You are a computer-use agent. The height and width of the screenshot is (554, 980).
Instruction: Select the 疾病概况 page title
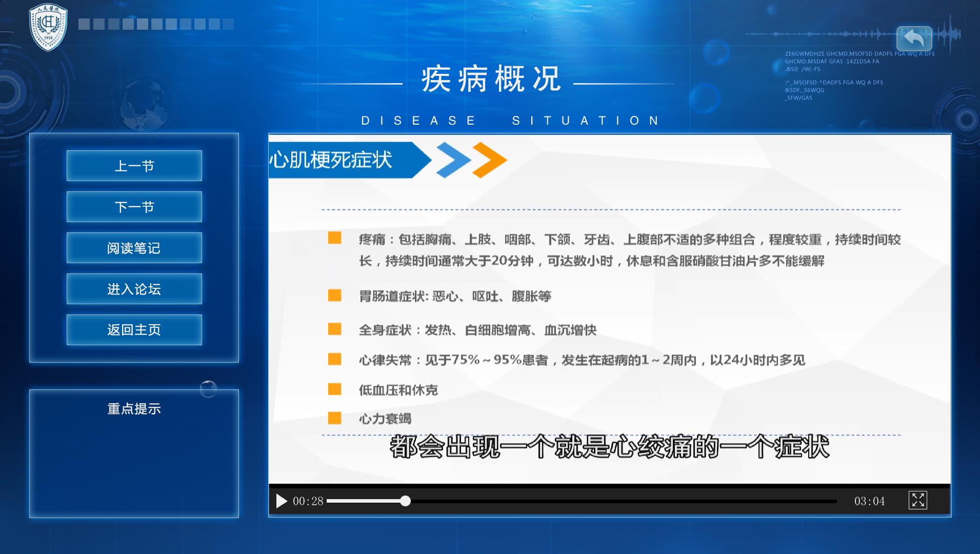(490, 78)
